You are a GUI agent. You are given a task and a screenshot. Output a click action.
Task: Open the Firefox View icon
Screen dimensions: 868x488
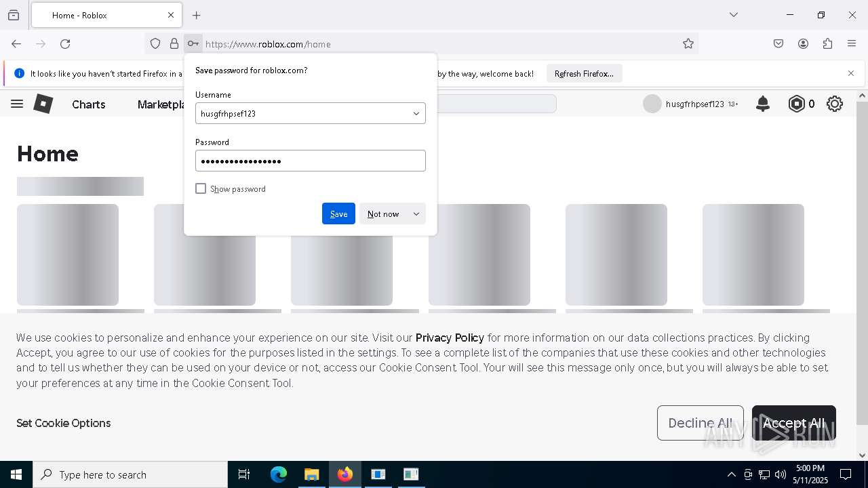coord(14,15)
